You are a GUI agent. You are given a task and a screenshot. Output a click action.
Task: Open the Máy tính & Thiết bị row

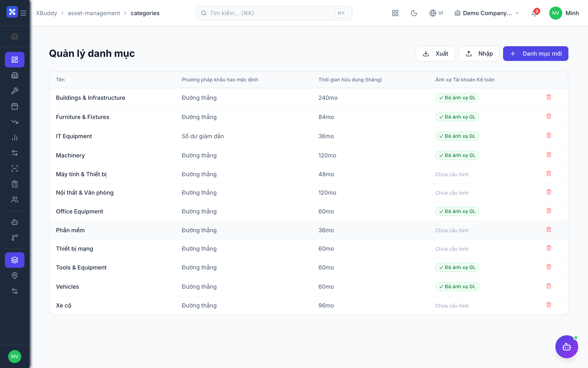point(308,174)
